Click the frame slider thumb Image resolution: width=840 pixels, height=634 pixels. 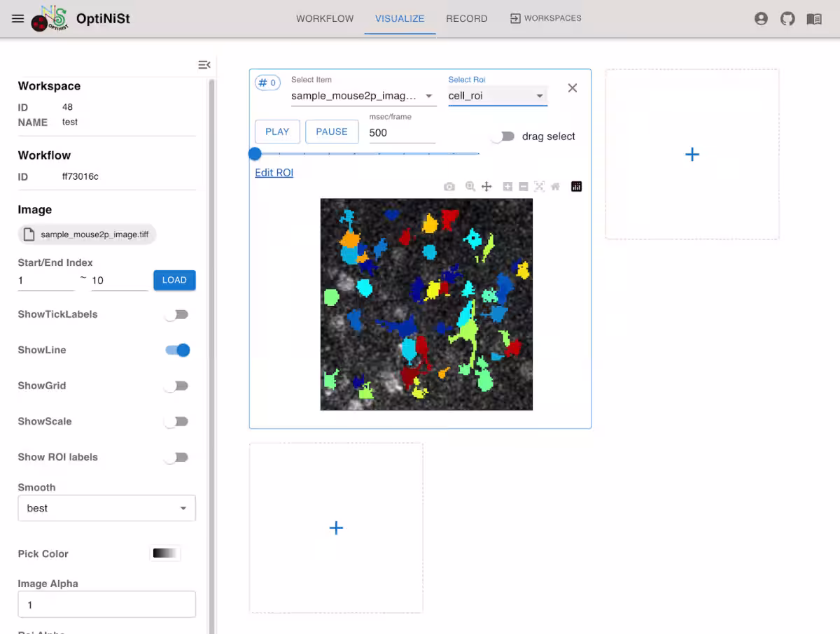(255, 153)
